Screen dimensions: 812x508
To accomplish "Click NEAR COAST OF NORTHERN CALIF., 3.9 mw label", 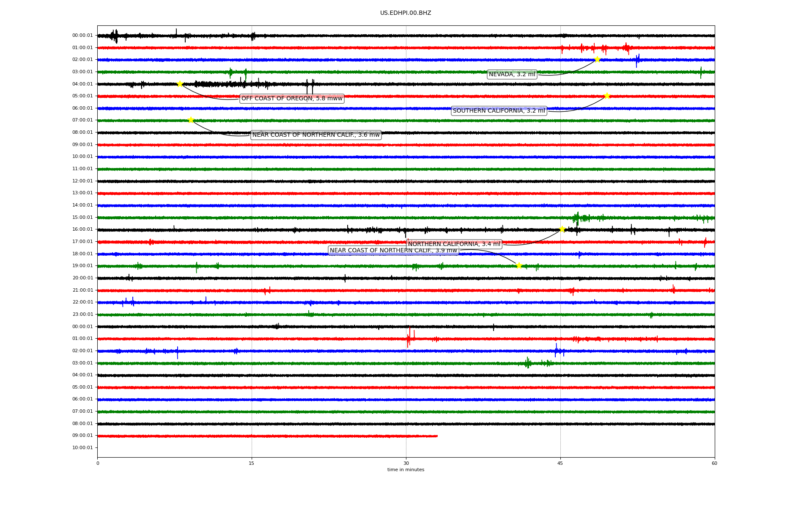I will tap(393, 251).
